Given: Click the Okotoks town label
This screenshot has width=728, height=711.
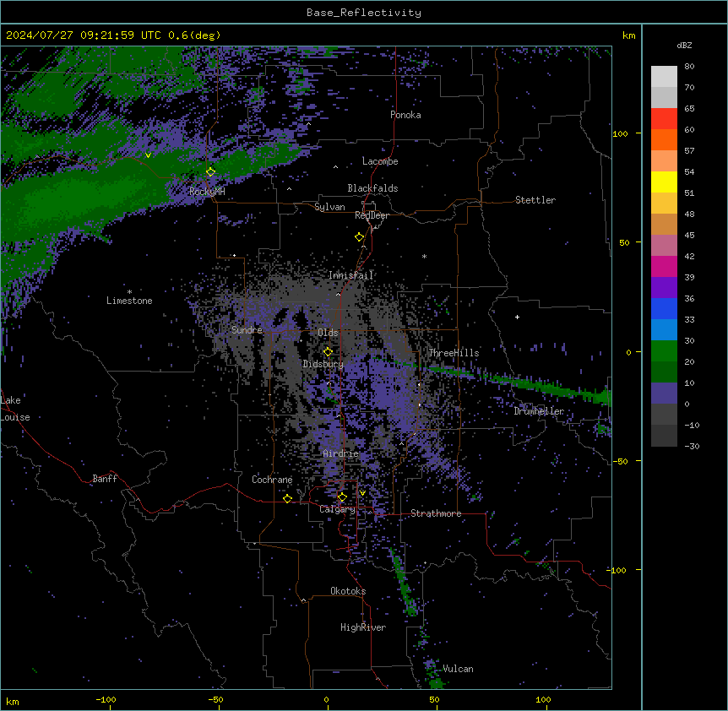Looking at the screenshot, I should point(348,591).
